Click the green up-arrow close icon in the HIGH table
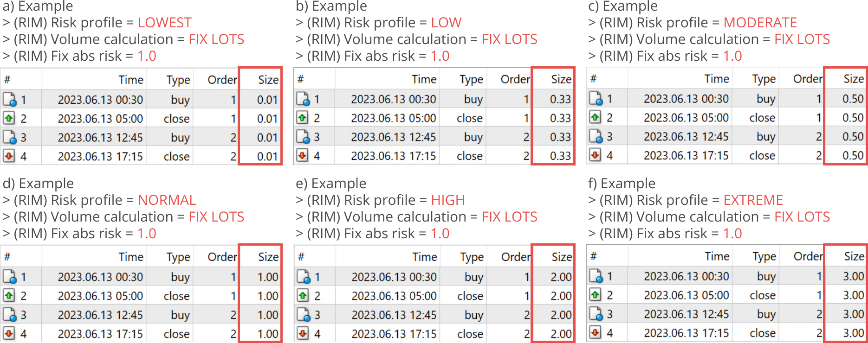 point(303,295)
